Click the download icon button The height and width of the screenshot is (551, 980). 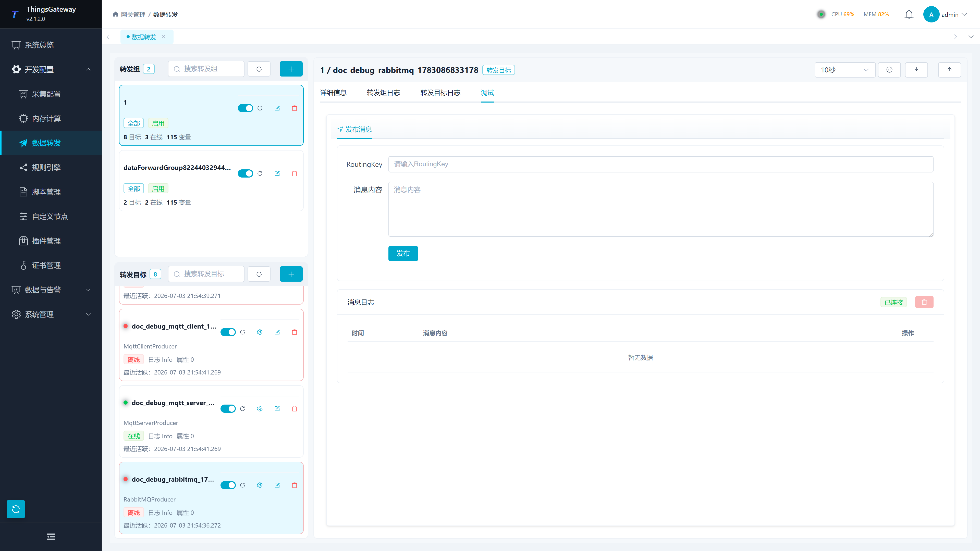pyautogui.click(x=916, y=70)
